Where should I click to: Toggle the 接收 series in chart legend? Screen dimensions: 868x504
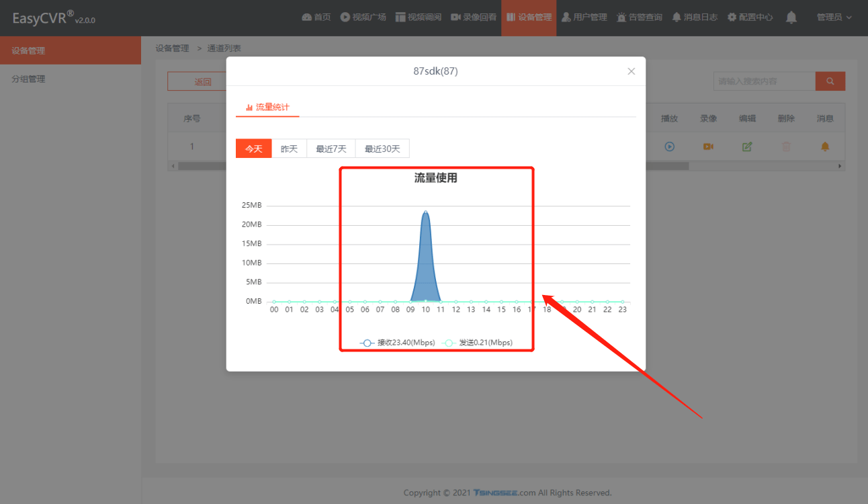tap(398, 343)
